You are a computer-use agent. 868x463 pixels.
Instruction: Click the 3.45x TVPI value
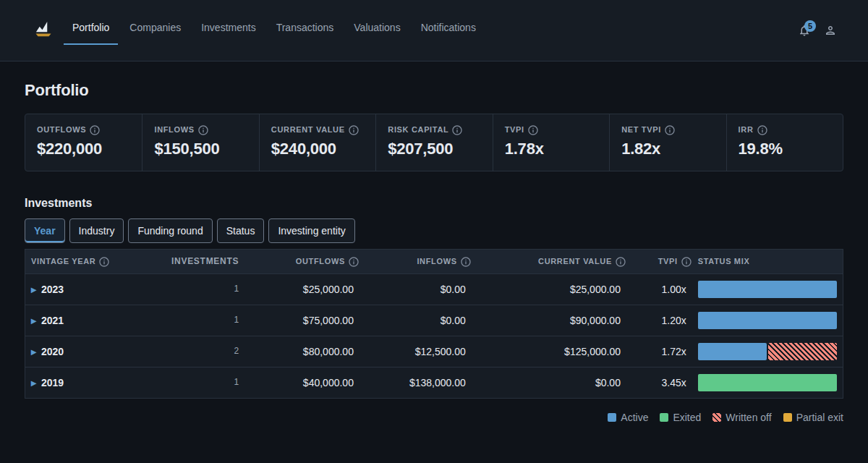click(x=673, y=383)
